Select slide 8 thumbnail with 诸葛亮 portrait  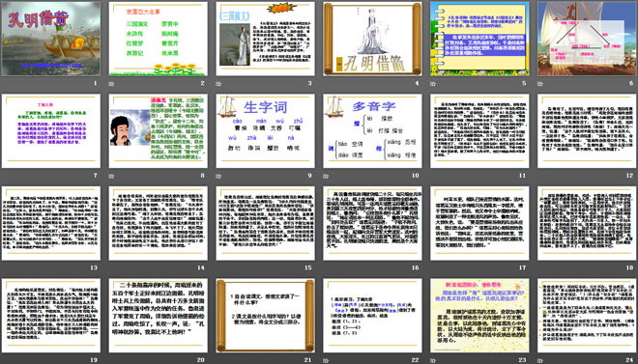pyautogui.click(x=159, y=130)
